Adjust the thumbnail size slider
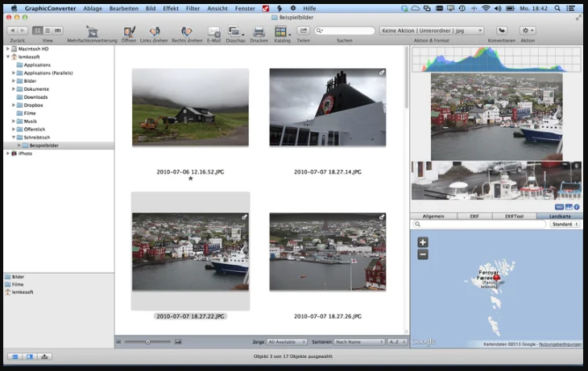Image resolution: width=588 pixels, height=371 pixels. [x=147, y=342]
